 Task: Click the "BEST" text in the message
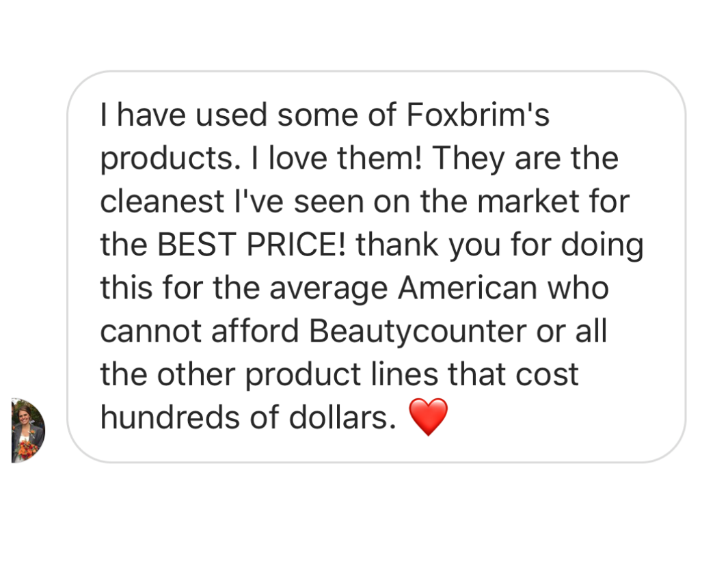pyautogui.click(x=196, y=245)
